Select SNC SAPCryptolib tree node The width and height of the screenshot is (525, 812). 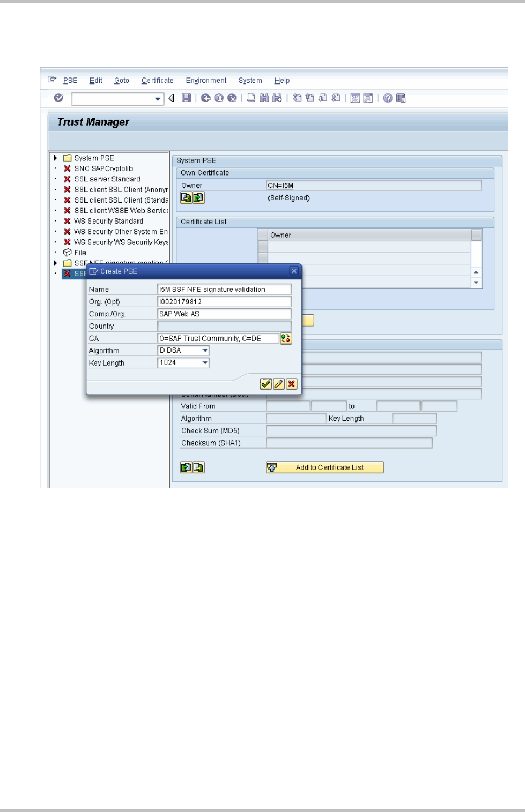pos(103,168)
